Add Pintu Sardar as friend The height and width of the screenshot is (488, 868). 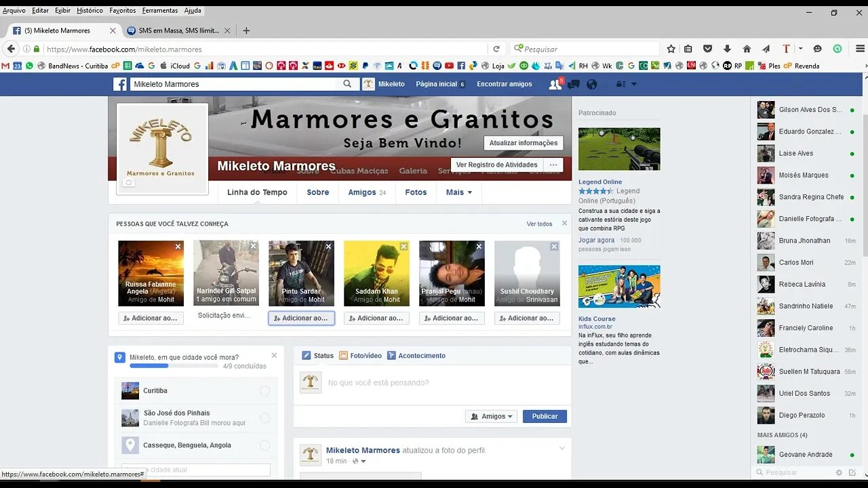pos(301,318)
